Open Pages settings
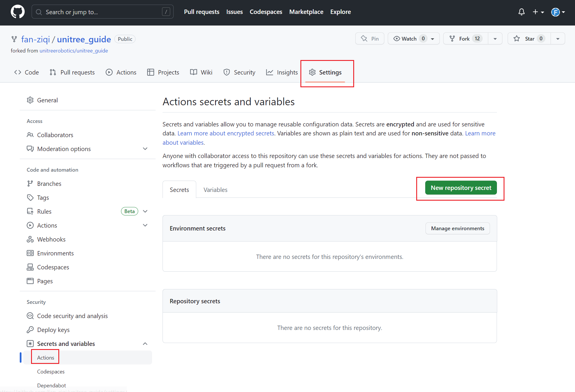This screenshot has height=392, width=575. tap(88, 281)
